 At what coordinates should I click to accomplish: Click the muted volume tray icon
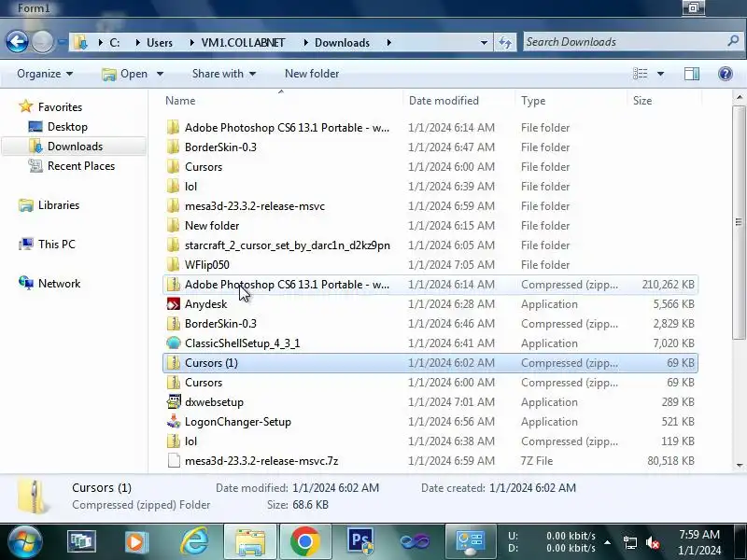coord(653,542)
